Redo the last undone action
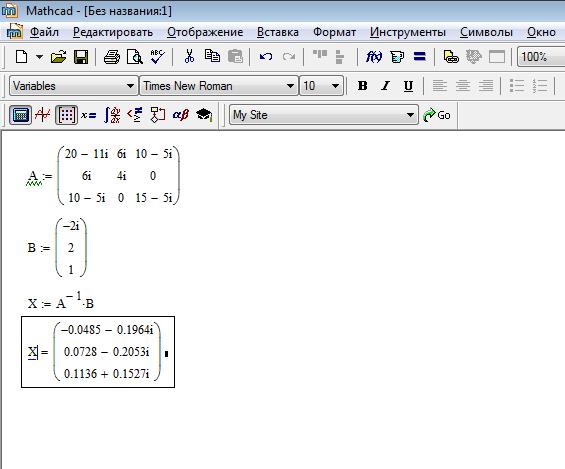 point(289,57)
